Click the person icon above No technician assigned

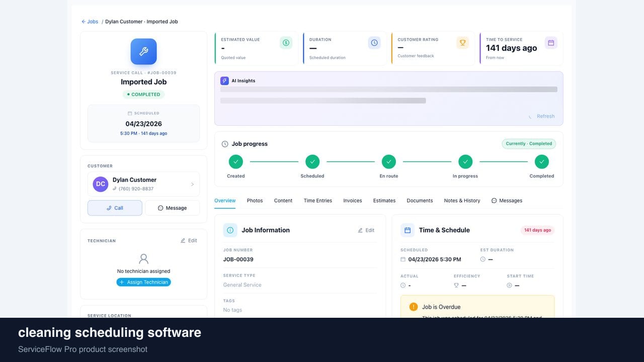(x=144, y=259)
